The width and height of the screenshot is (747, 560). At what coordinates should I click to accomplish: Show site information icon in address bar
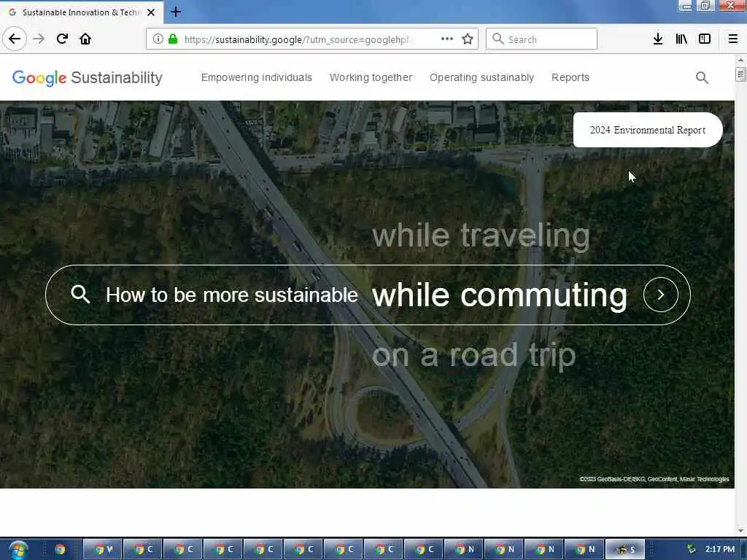click(x=158, y=39)
